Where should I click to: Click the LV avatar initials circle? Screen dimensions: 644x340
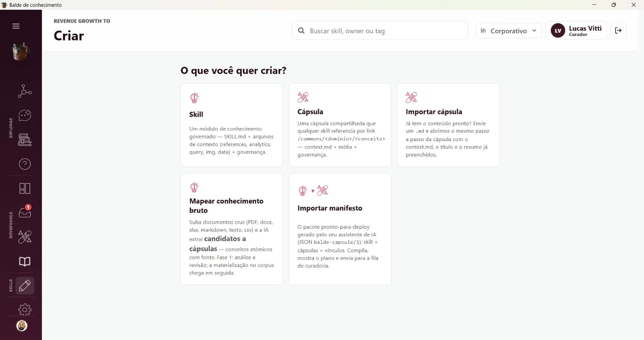point(558,31)
